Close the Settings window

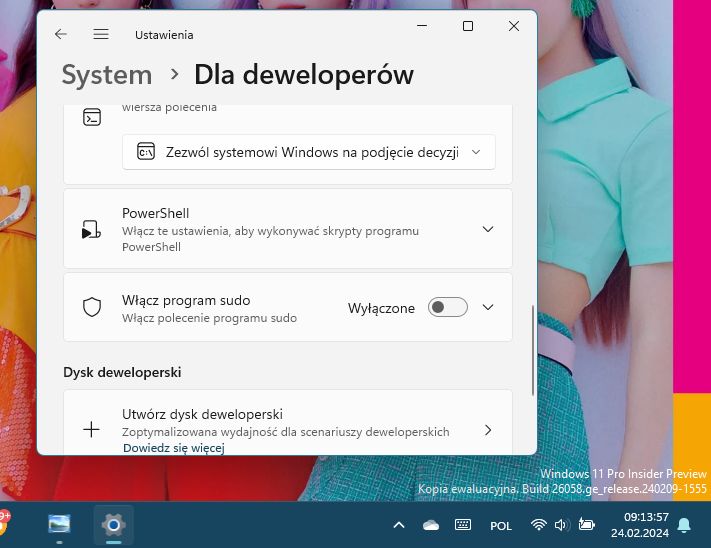click(514, 26)
